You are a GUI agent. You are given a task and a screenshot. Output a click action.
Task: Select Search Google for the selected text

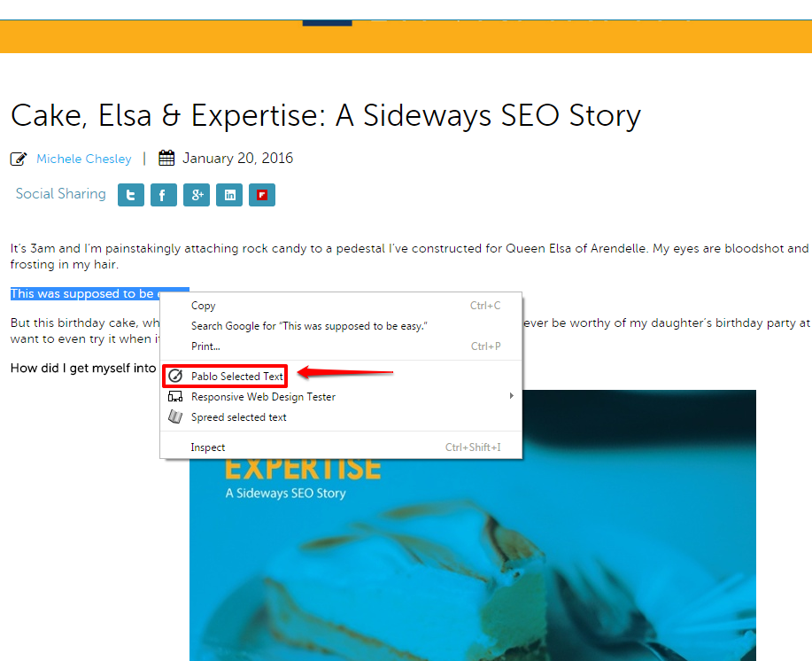309,326
